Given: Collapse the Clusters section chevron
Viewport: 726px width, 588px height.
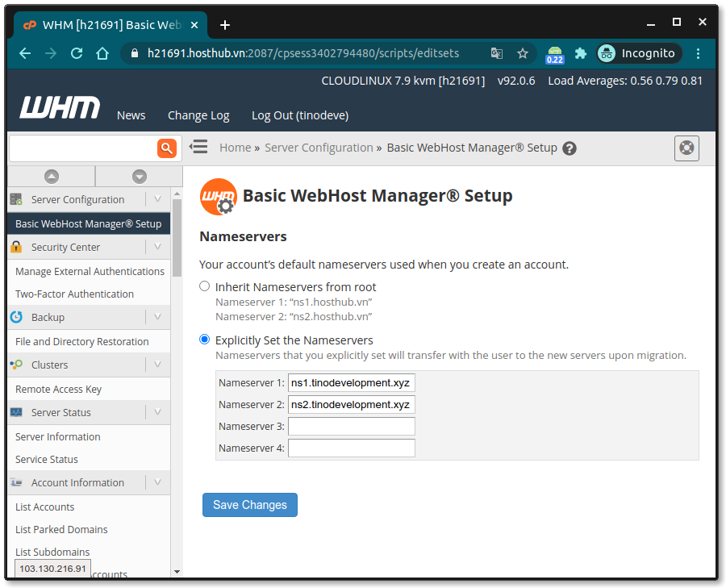Looking at the screenshot, I should click(x=157, y=365).
